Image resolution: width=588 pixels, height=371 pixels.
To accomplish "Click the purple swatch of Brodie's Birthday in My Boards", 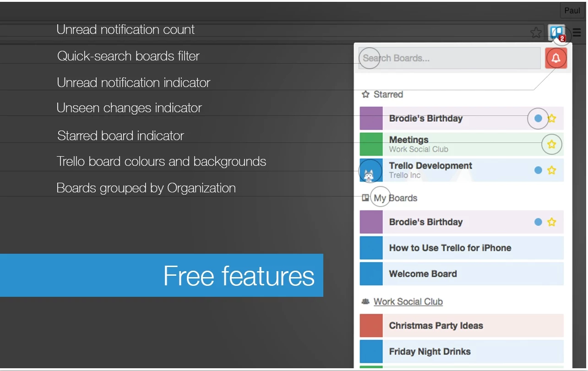I will (x=371, y=222).
